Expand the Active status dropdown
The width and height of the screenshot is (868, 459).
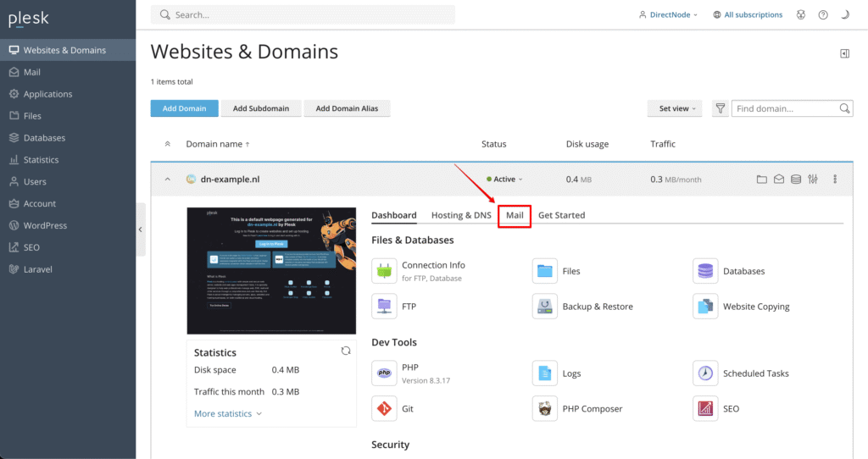pos(505,180)
